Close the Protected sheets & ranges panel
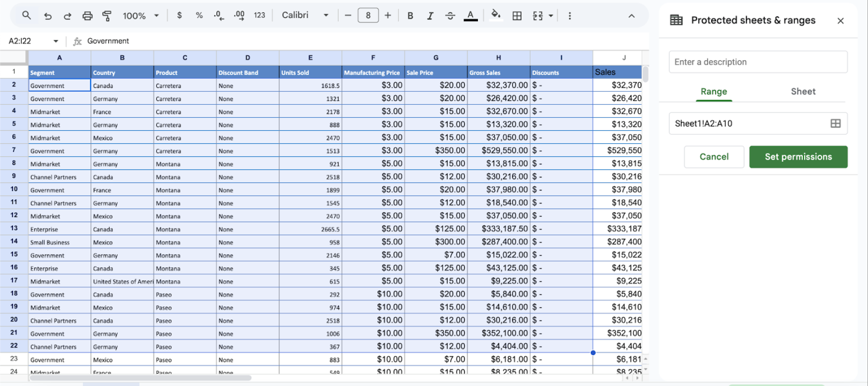Image resolution: width=868 pixels, height=386 pixels. (x=840, y=20)
